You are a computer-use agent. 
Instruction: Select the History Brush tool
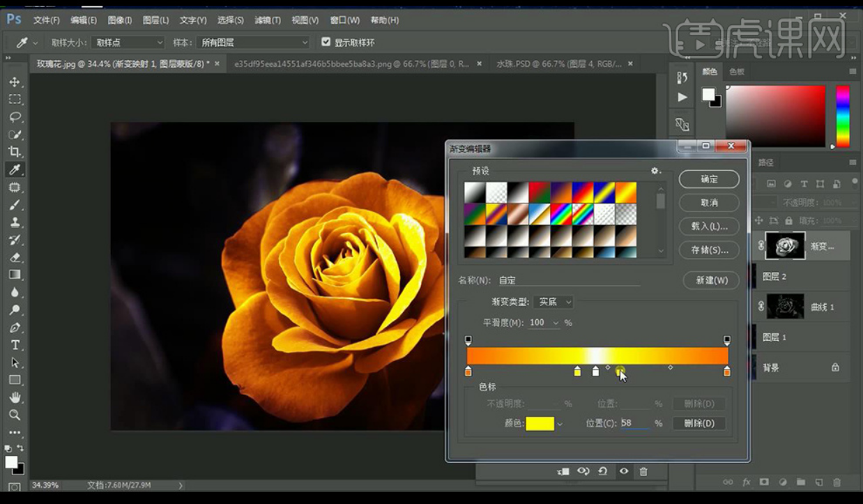point(15,240)
